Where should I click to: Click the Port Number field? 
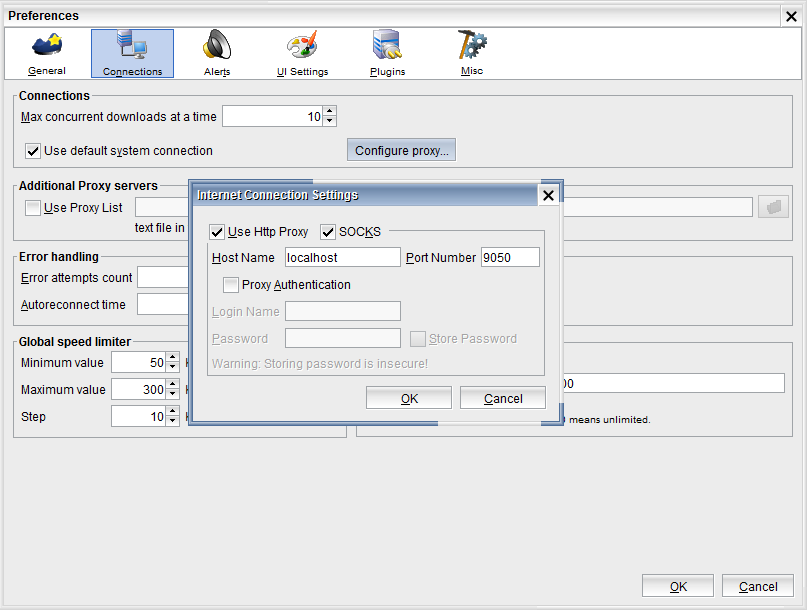click(510, 258)
